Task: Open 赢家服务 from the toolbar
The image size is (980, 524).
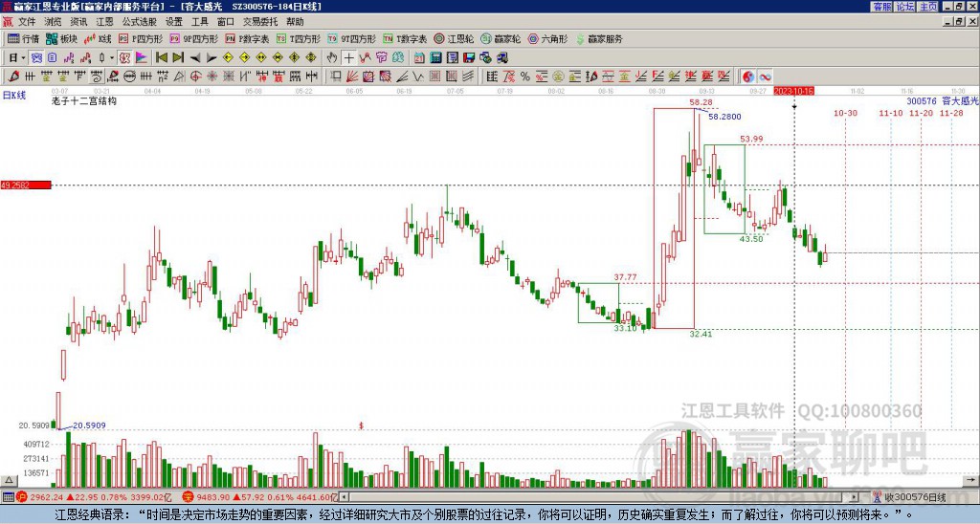Action: click(x=599, y=38)
